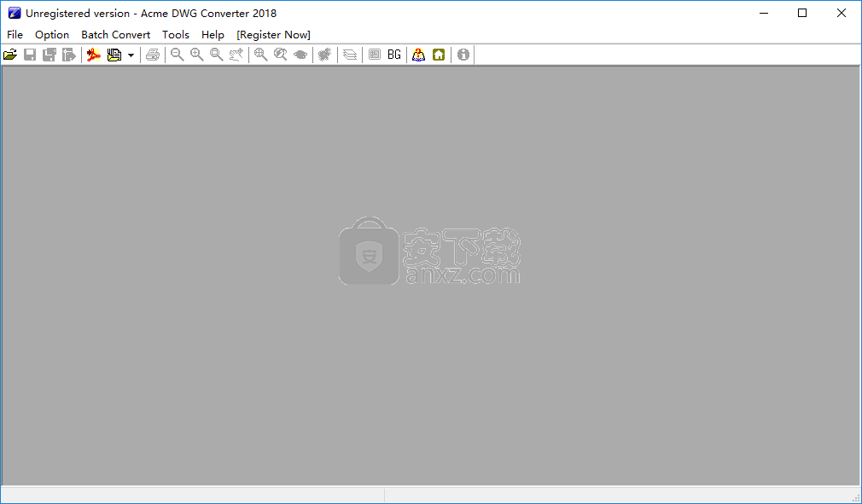Click the About info icon
This screenshot has height=504, width=862.
tap(463, 55)
